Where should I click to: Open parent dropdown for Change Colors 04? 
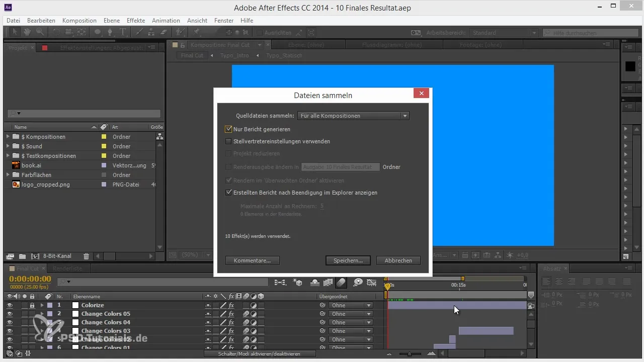(x=351, y=322)
